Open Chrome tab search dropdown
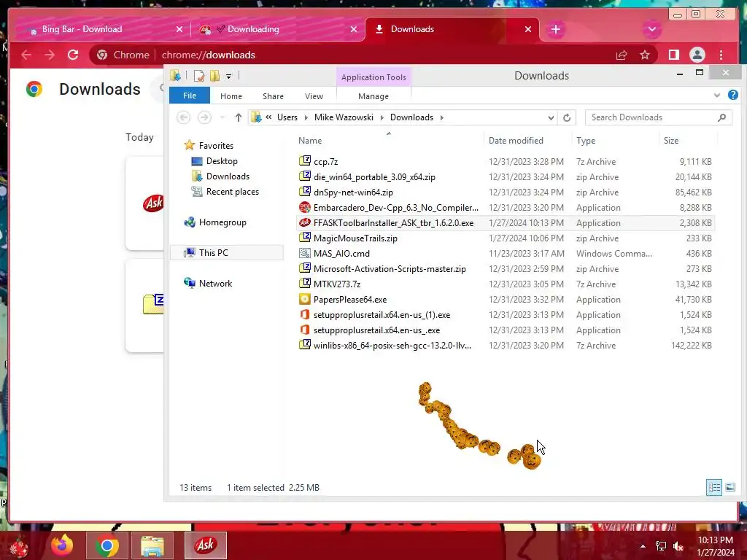 652,29
